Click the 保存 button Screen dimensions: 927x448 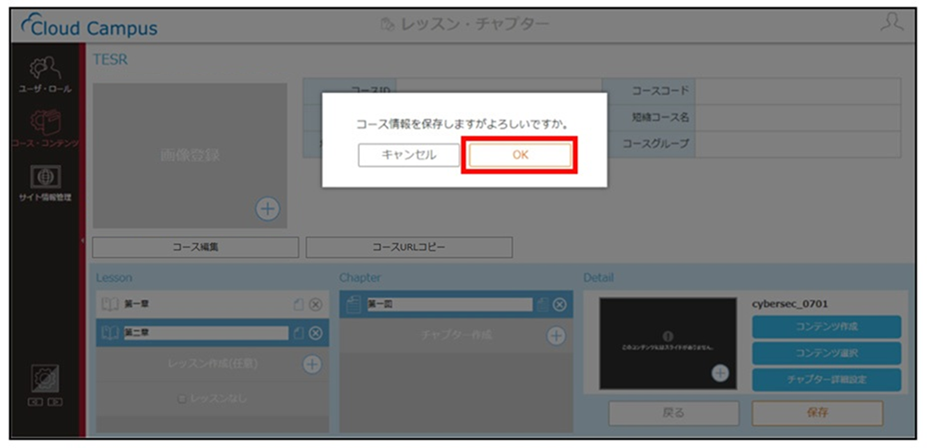(x=817, y=413)
